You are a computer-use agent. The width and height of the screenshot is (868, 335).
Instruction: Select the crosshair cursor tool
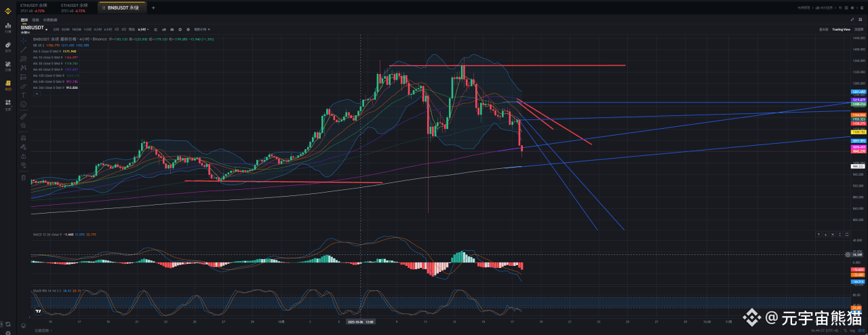coord(23,41)
